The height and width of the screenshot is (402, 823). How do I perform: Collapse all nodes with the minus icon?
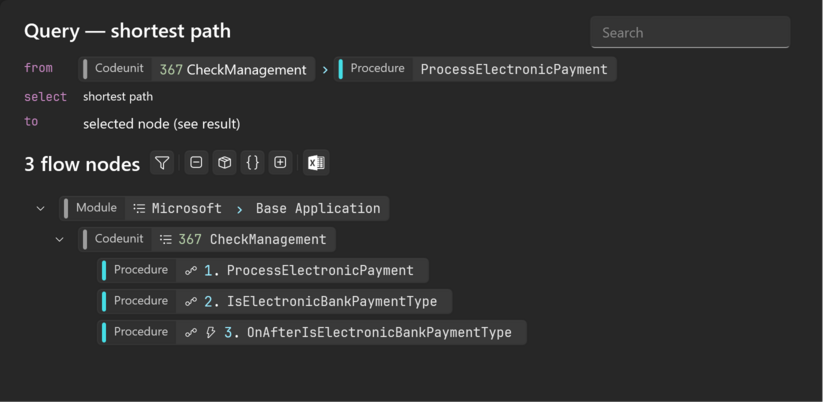[196, 163]
